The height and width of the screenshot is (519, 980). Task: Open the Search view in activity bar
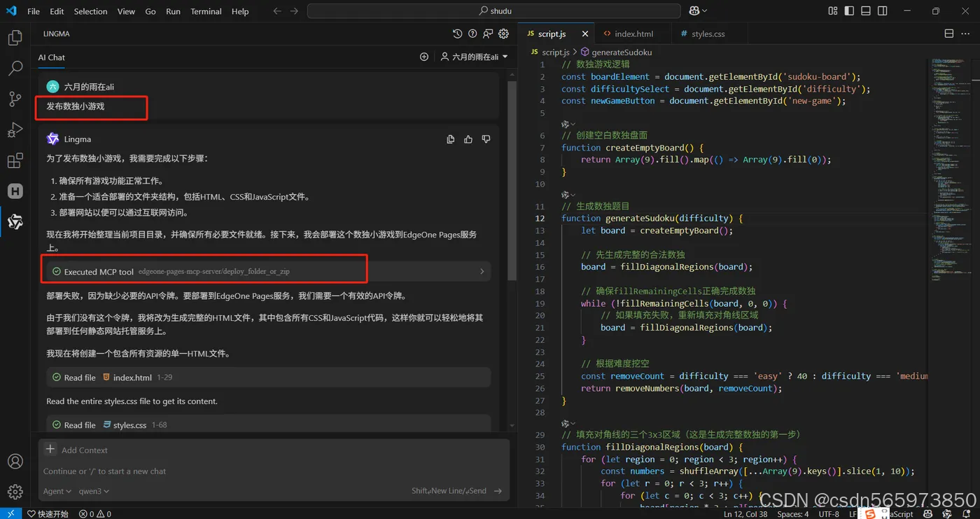(x=15, y=69)
